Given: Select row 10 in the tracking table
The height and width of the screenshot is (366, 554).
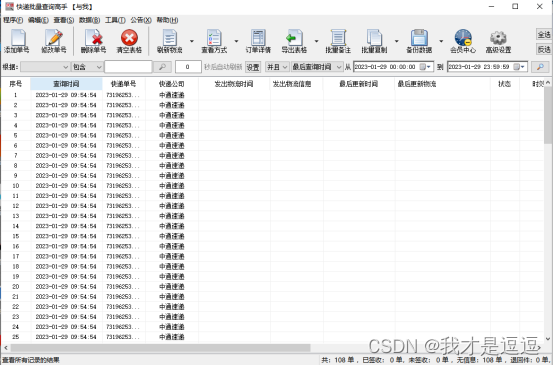Looking at the screenshot, I should (272, 186).
